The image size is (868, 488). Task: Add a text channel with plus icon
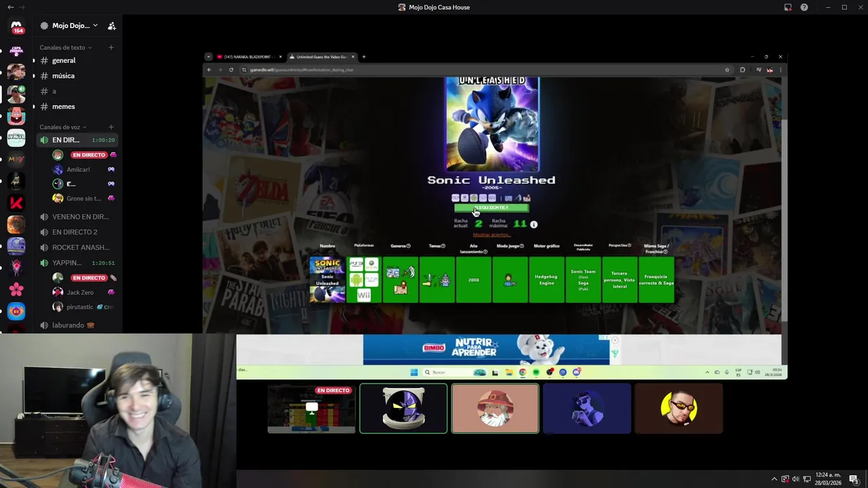click(x=111, y=47)
